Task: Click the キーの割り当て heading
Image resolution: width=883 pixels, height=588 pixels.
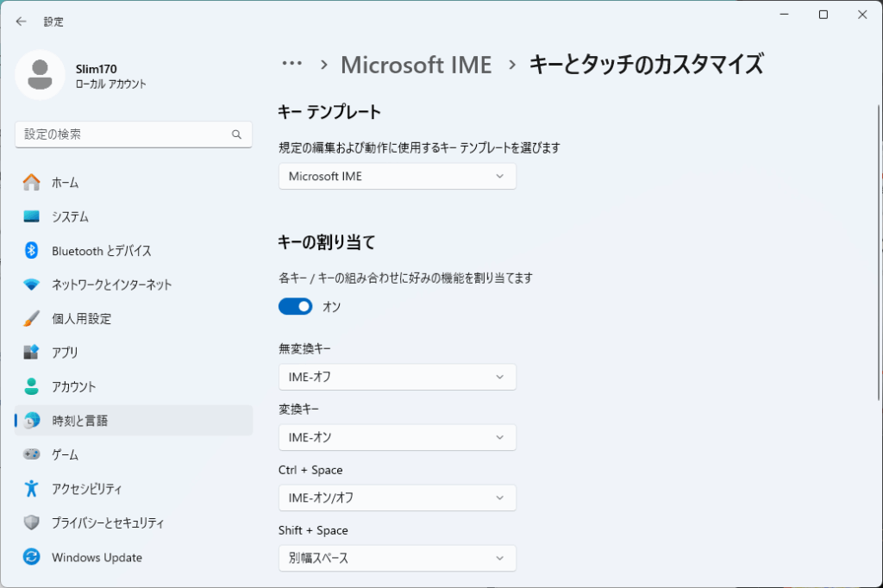Action: click(327, 242)
